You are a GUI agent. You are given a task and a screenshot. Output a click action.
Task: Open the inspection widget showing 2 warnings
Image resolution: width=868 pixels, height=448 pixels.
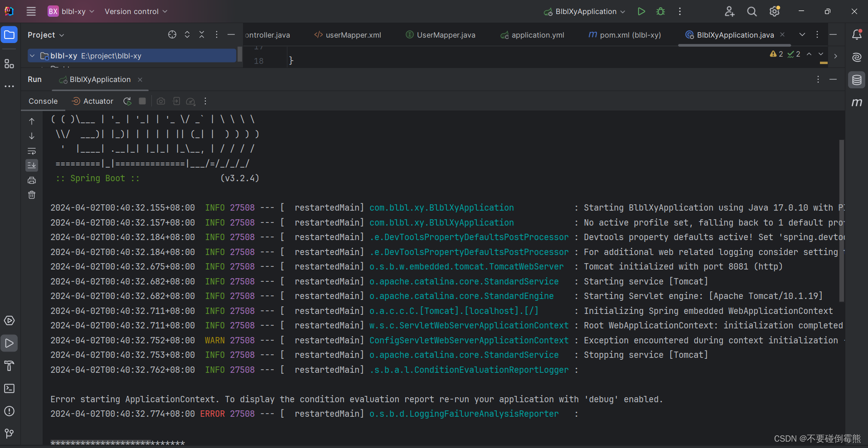click(777, 54)
